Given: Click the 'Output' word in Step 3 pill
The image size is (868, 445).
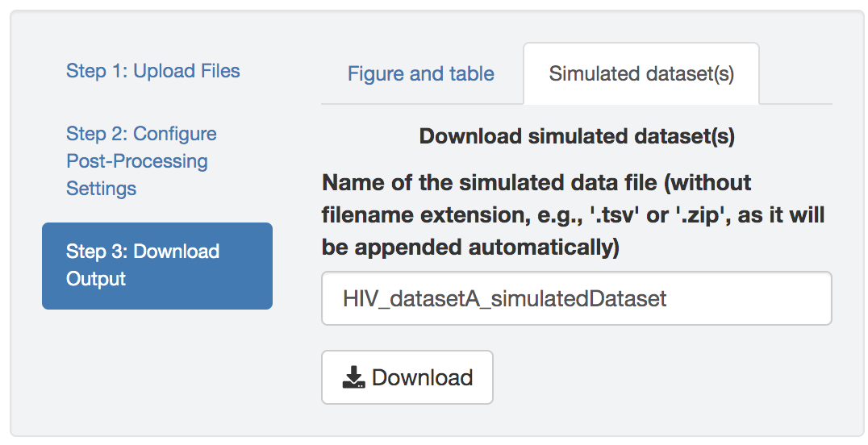Looking at the screenshot, I should (x=96, y=279).
